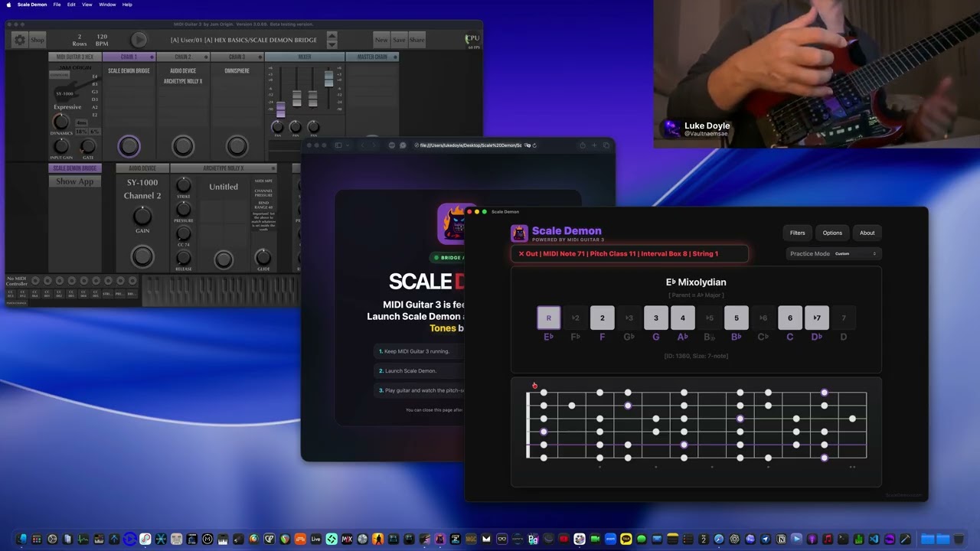Select the MIDI Guitar 3 HEX tab
Viewport: 980px width, 551px height.
pos(74,57)
